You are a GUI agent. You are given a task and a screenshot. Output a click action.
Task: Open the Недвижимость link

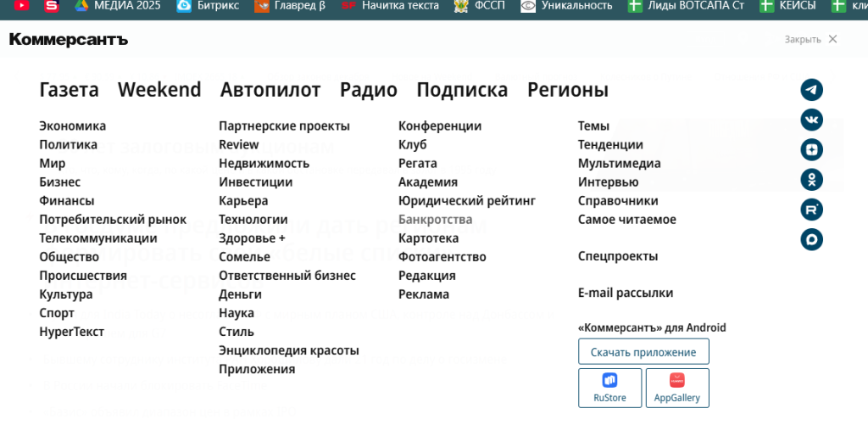coord(264,164)
